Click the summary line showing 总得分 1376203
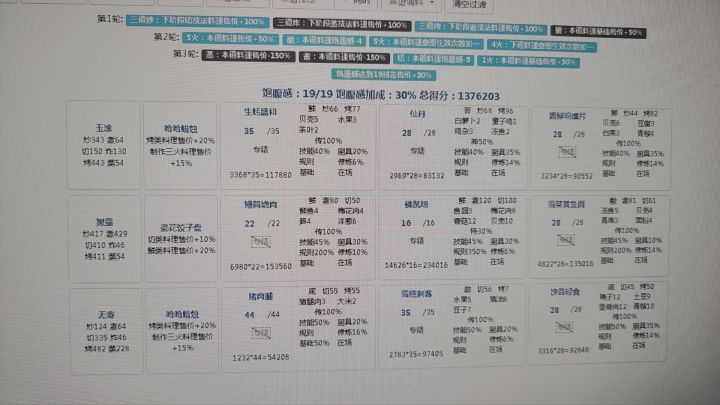 [381, 95]
